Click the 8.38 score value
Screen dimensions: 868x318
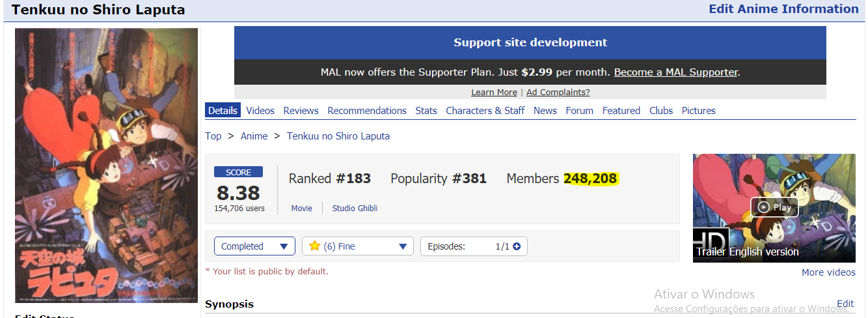[x=238, y=193]
